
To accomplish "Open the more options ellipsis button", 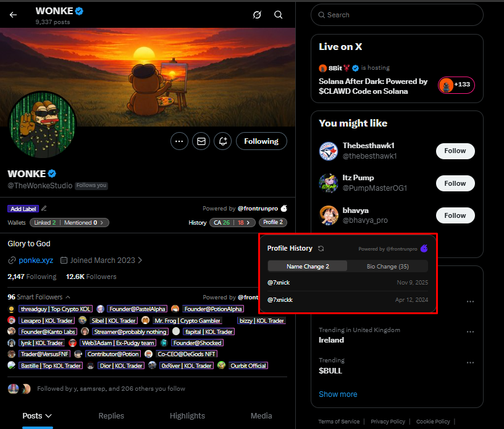I will tap(179, 141).
